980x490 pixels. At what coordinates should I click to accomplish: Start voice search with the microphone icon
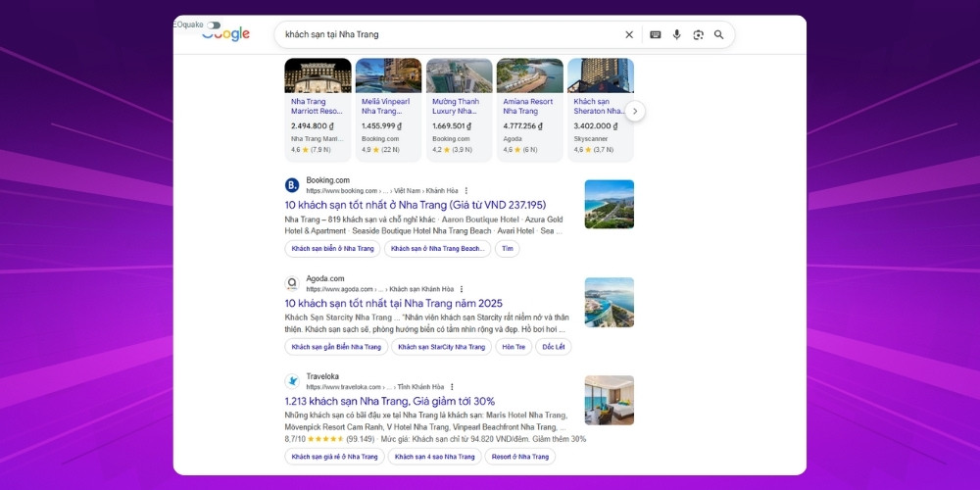coord(676,35)
